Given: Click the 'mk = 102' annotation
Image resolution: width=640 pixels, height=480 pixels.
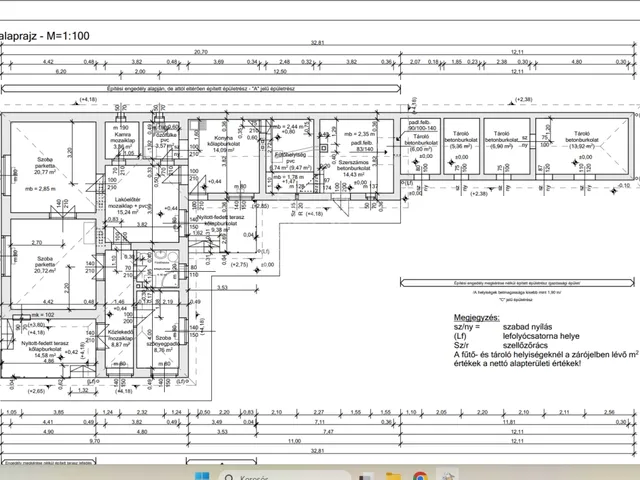Looking at the screenshot, I should tap(43, 315).
